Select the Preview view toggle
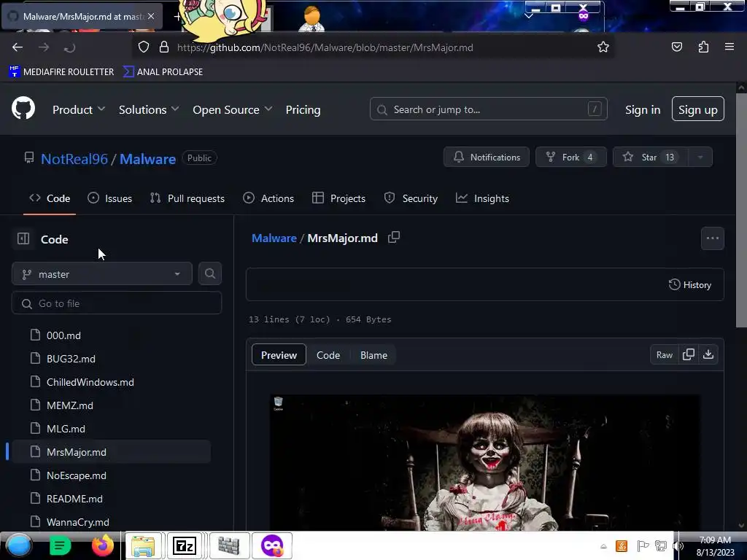 pos(279,355)
